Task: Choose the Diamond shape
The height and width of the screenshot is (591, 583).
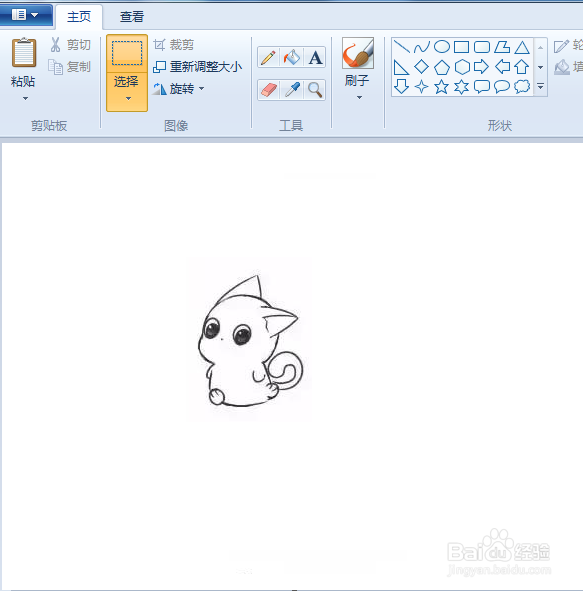Action: [x=421, y=67]
